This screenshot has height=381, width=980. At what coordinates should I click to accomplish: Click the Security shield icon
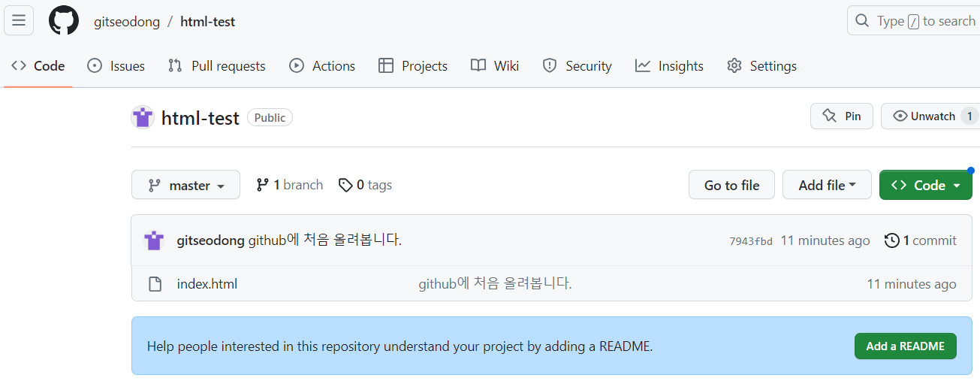point(550,66)
